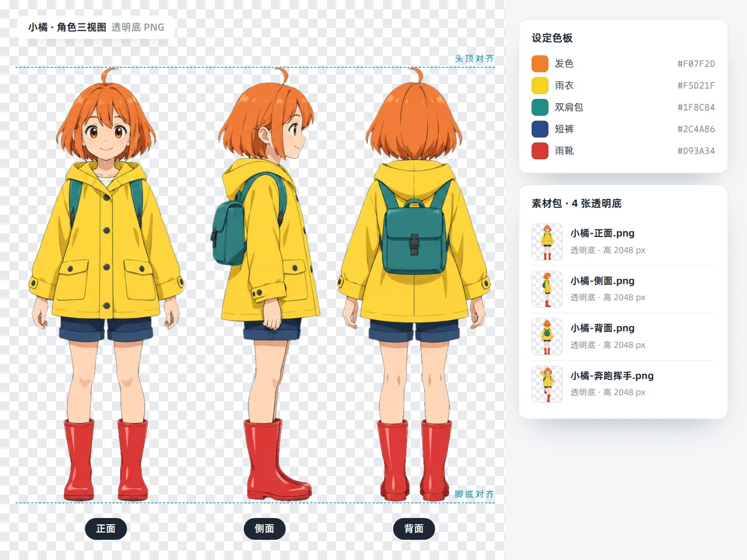The width and height of the screenshot is (747, 560).
Task: Click the 侧面 view label button
Action: tap(265, 528)
